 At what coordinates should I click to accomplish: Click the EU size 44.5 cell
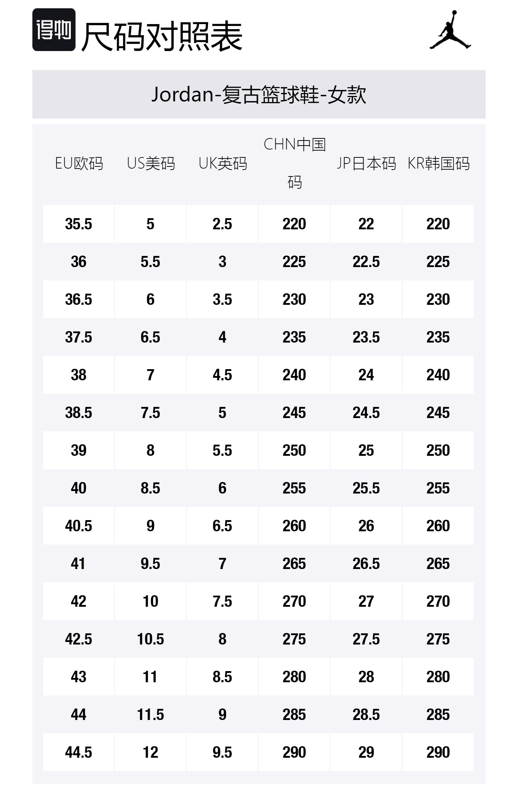click(79, 752)
